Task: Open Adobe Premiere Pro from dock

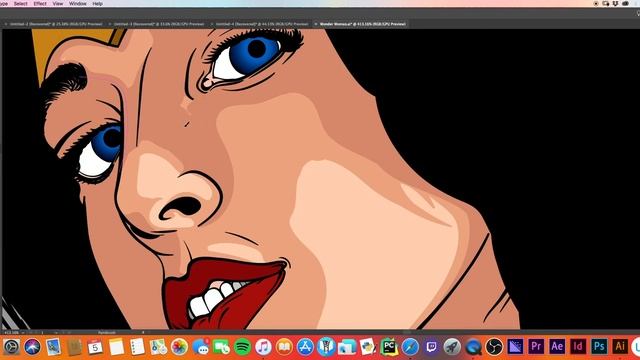Action: click(x=536, y=347)
